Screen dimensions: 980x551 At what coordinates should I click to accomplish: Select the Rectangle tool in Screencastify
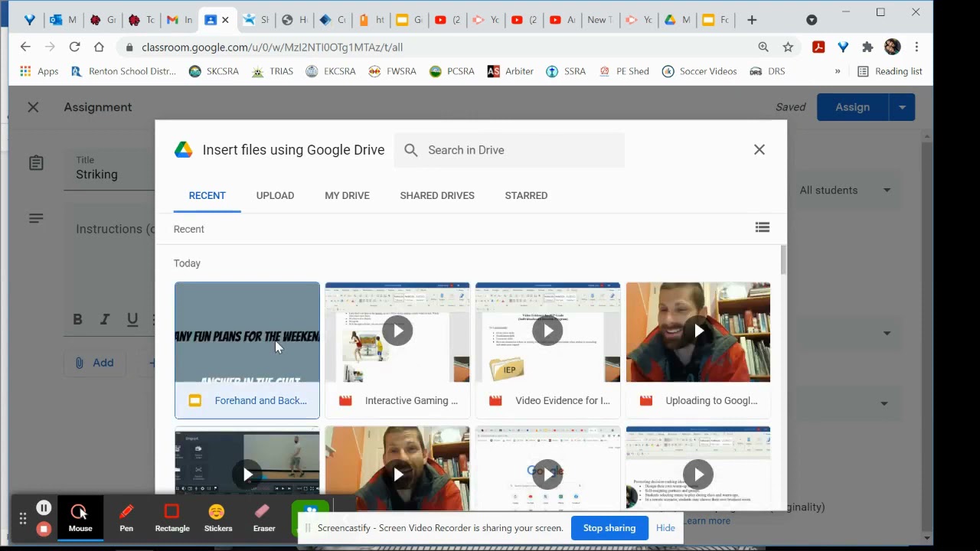(172, 518)
